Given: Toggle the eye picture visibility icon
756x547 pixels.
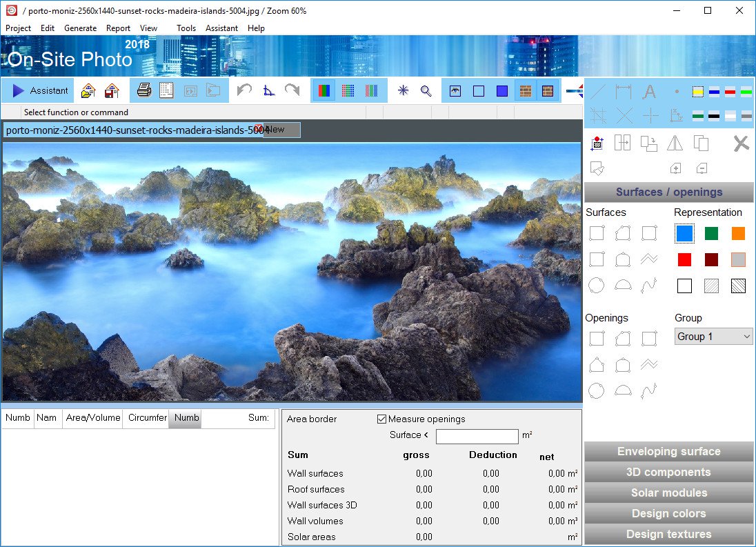Looking at the screenshot, I should tap(455, 90).
